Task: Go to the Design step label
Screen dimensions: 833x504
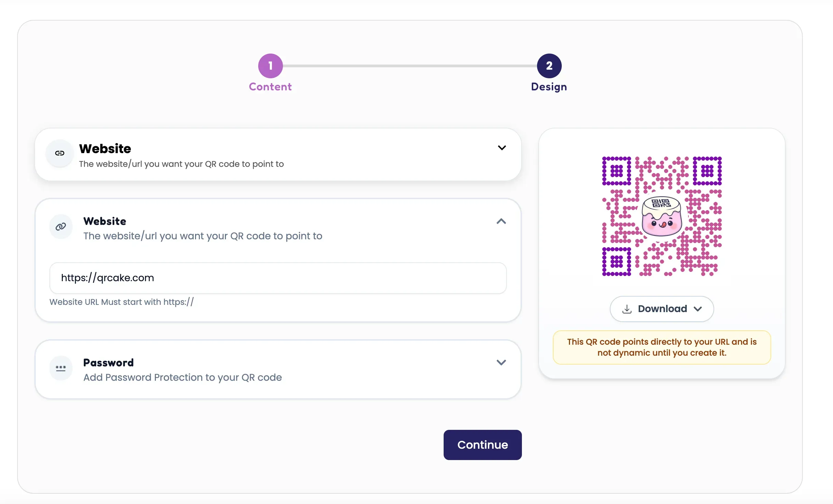Action: (x=549, y=87)
